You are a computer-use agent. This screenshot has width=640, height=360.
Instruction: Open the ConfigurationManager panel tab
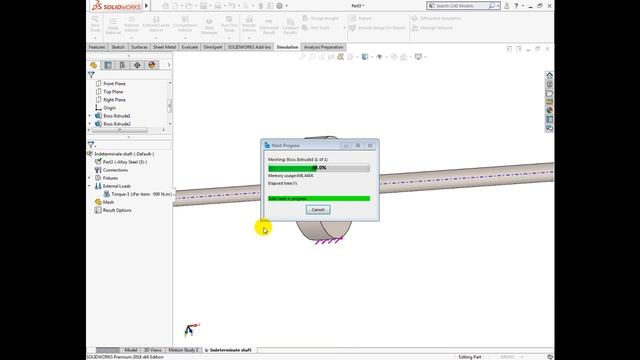pyautogui.click(x=122, y=65)
